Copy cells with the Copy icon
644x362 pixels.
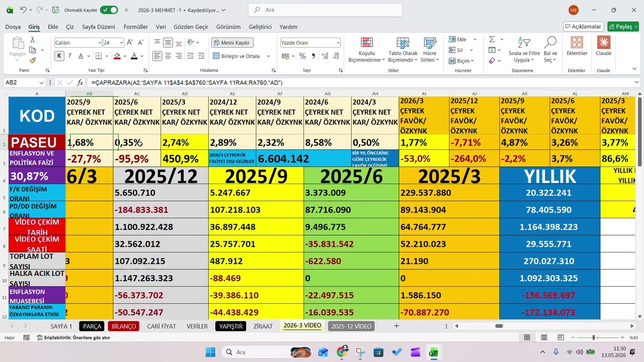point(33,50)
